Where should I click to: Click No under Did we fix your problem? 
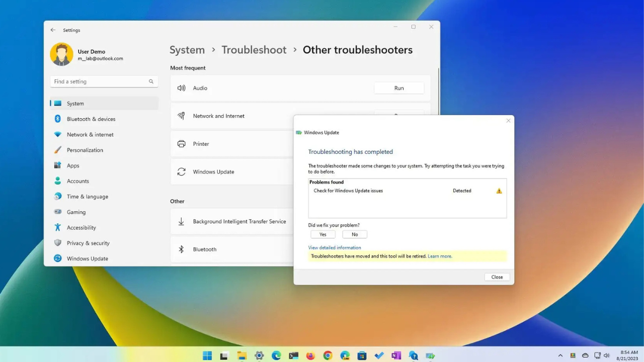click(x=355, y=234)
